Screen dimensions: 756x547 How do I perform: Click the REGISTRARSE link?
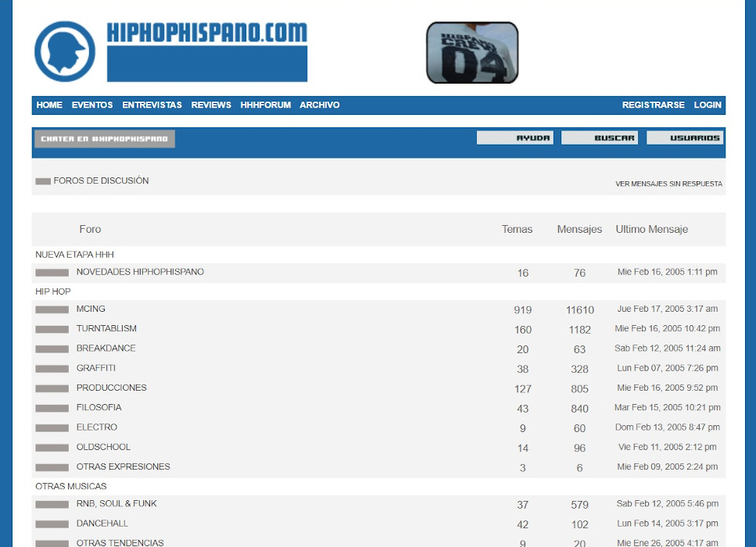654,105
